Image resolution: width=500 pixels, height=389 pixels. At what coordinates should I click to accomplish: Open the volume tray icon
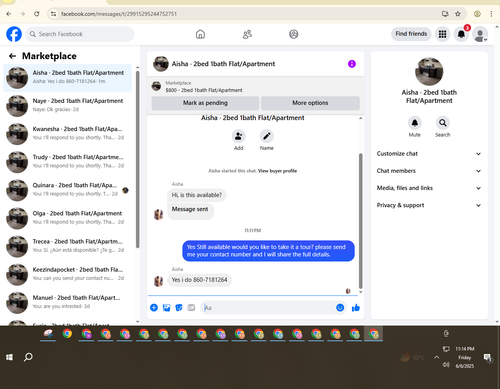pos(446,365)
